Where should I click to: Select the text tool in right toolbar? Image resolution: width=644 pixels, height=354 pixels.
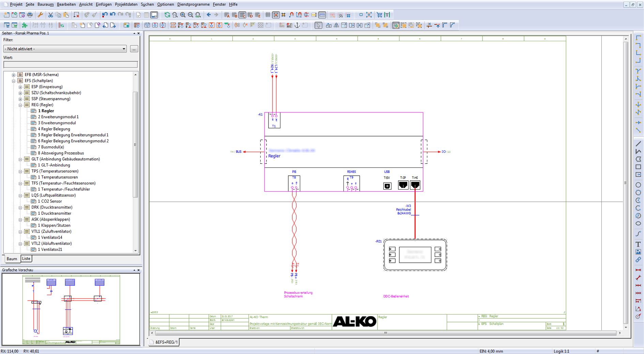click(x=638, y=244)
